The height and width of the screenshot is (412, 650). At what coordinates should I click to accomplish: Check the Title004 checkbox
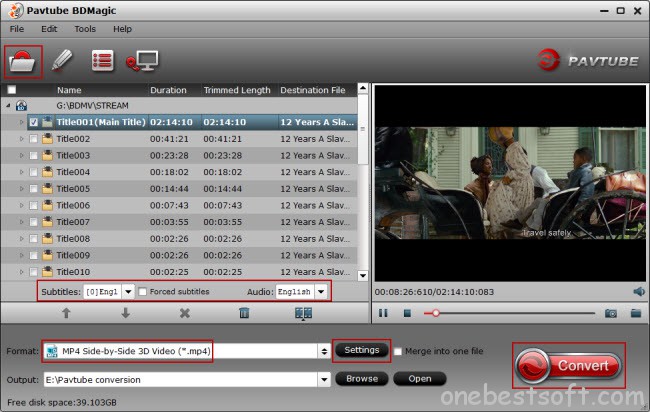[x=34, y=172]
